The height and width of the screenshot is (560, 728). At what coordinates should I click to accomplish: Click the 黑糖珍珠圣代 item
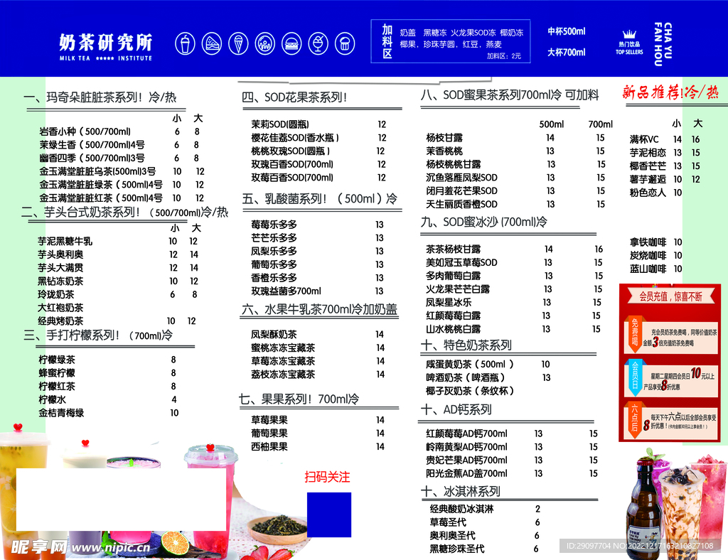tap(457, 549)
